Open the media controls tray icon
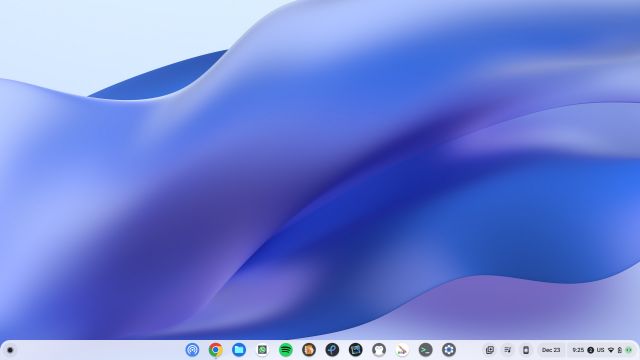The image size is (640, 360). [508, 350]
